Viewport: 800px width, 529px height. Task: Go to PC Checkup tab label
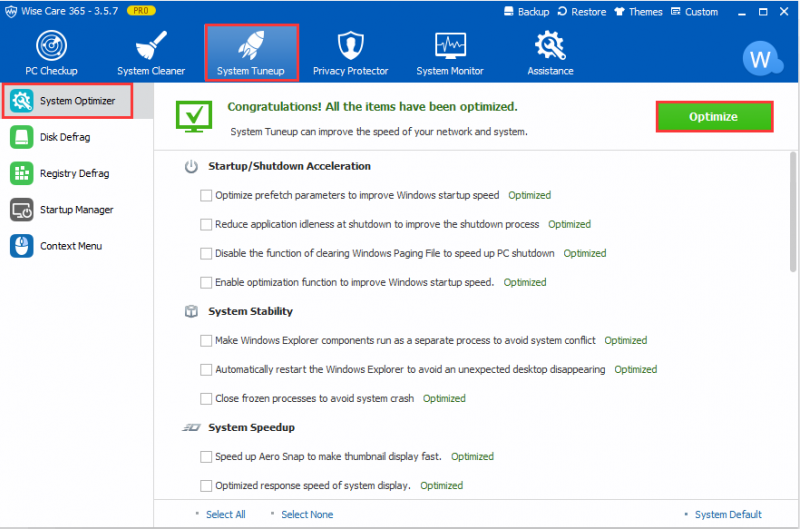(52, 71)
